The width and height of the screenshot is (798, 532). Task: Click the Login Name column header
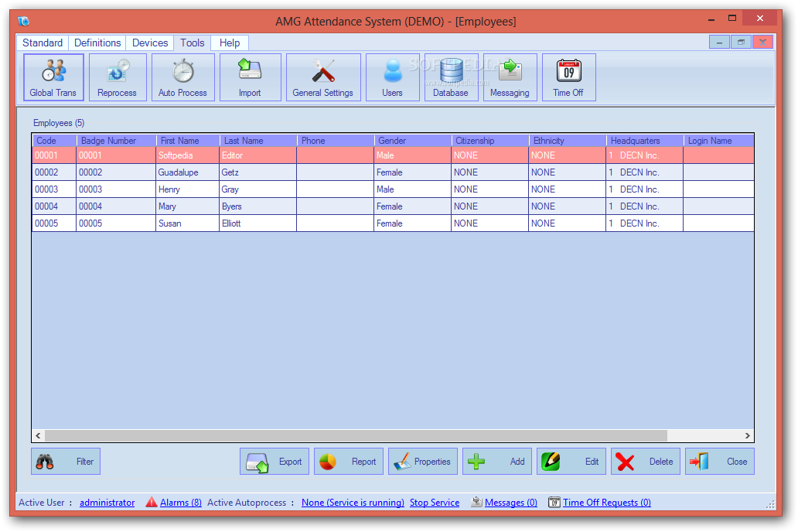(x=718, y=141)
